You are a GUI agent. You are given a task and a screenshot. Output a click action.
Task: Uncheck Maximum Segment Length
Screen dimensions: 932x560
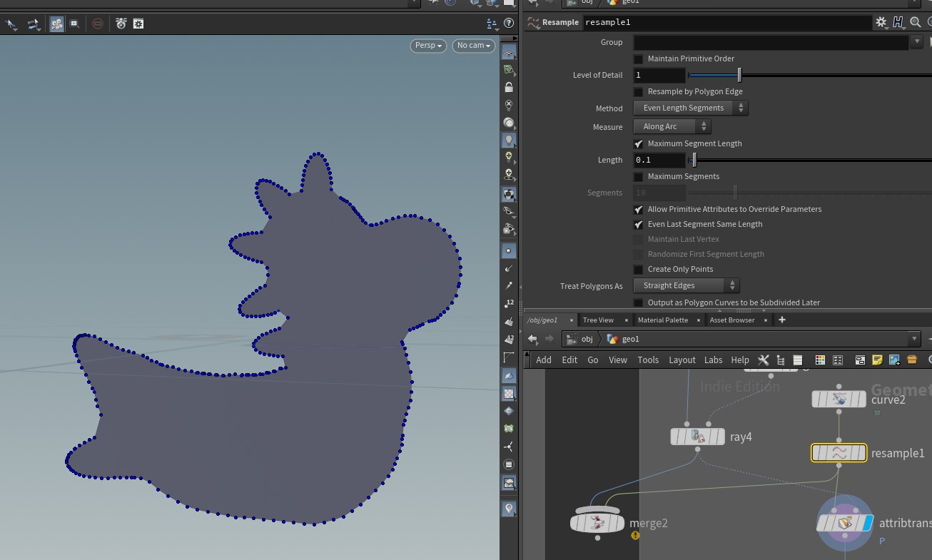(639, 144)
